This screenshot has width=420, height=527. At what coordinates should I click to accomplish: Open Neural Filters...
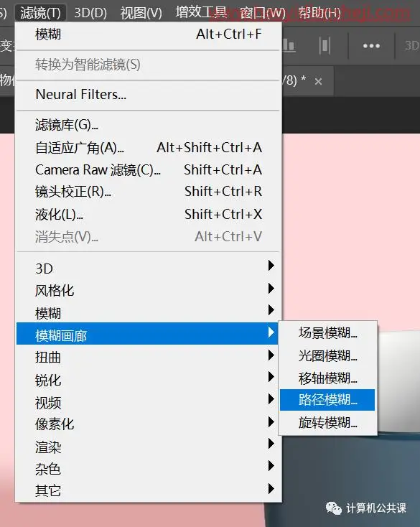click(148, 95)
